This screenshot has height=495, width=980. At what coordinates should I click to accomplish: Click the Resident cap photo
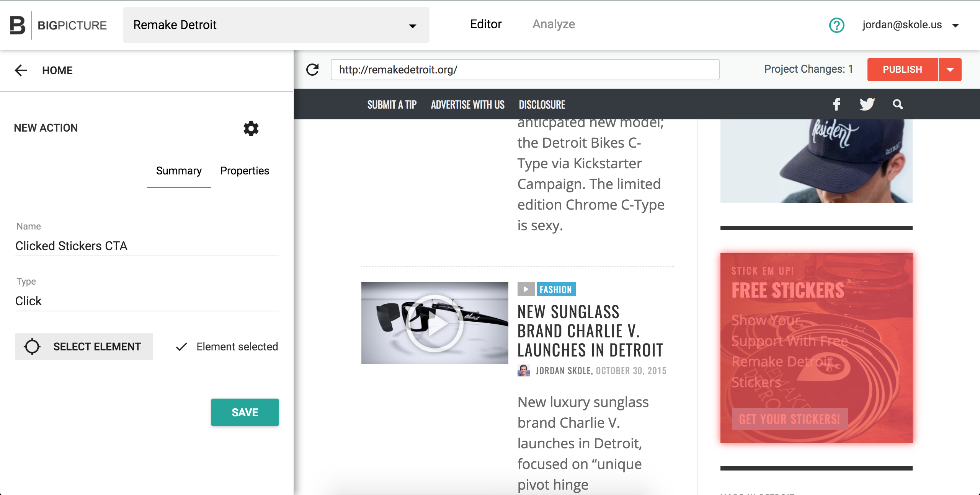pos(817,161)
